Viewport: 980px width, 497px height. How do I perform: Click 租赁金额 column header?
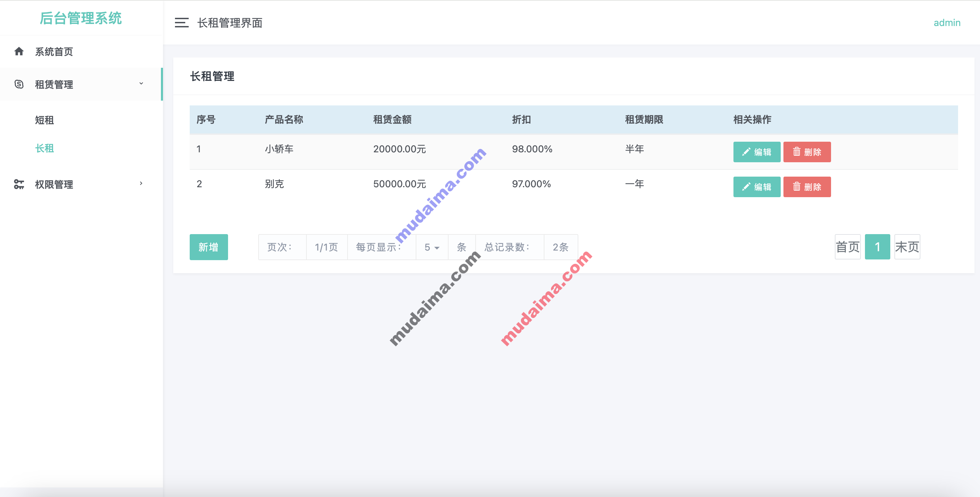coord(393,120)
